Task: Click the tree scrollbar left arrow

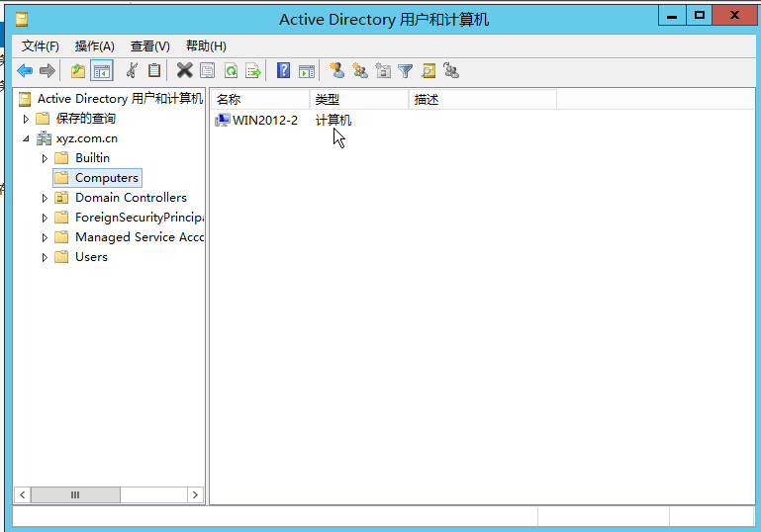Action: 23,494
